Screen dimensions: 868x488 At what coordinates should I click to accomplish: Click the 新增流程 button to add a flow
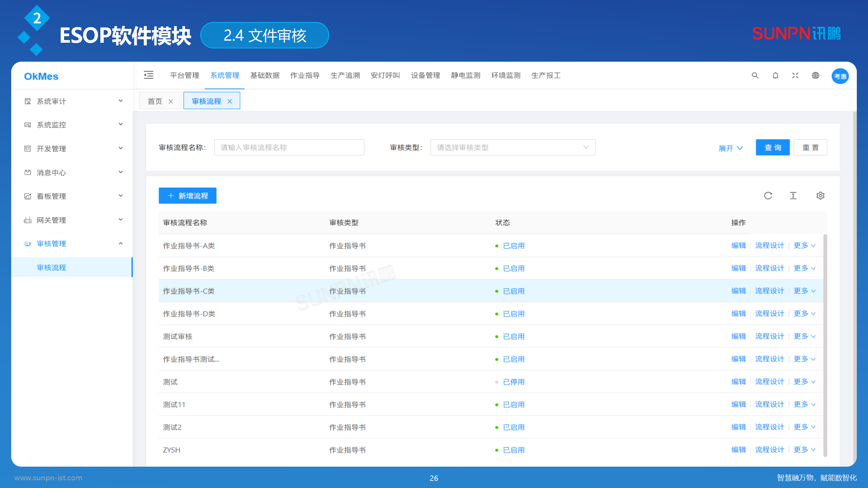[187, 196]
